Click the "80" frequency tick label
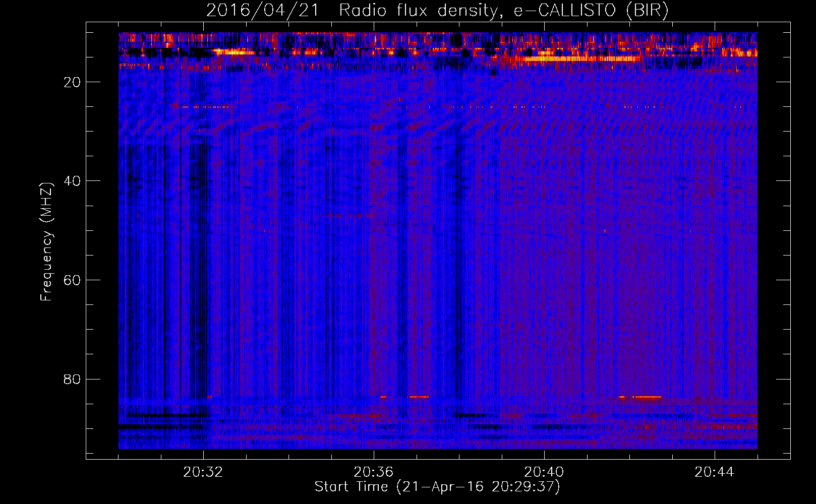 pos(73,379)
